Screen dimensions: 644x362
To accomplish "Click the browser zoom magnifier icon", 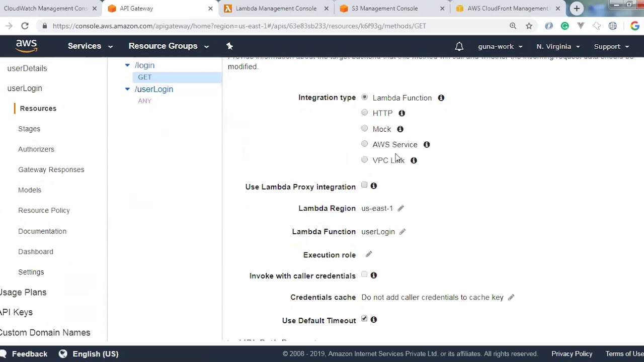I will click(x=513, y=26).
